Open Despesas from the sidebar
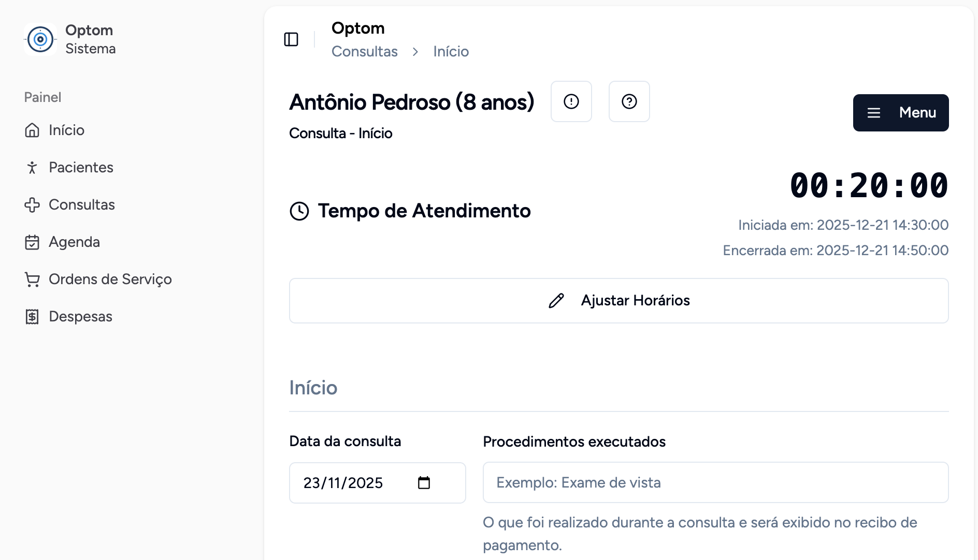Viewport: 978px width, 560px height. point(80,317)
